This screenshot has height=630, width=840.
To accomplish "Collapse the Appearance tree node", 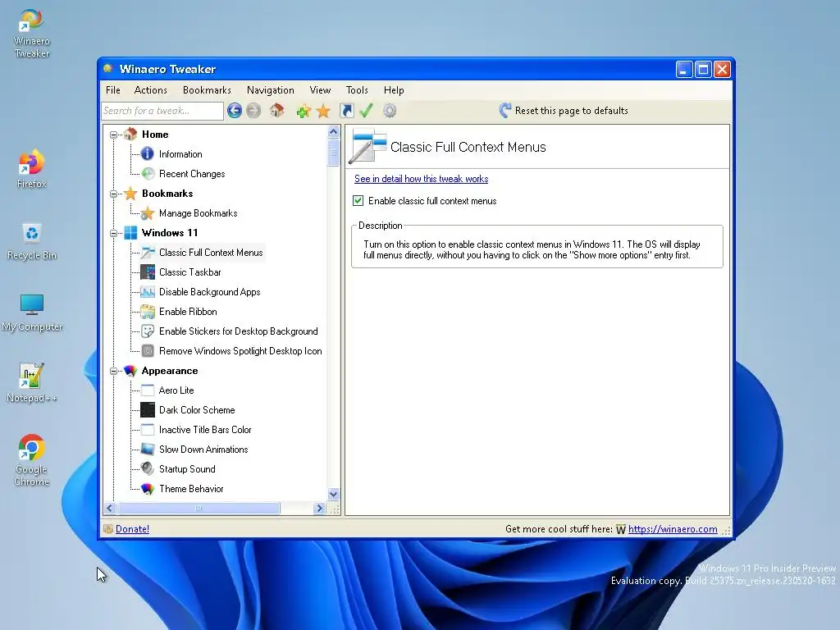I will coord(113,371).
